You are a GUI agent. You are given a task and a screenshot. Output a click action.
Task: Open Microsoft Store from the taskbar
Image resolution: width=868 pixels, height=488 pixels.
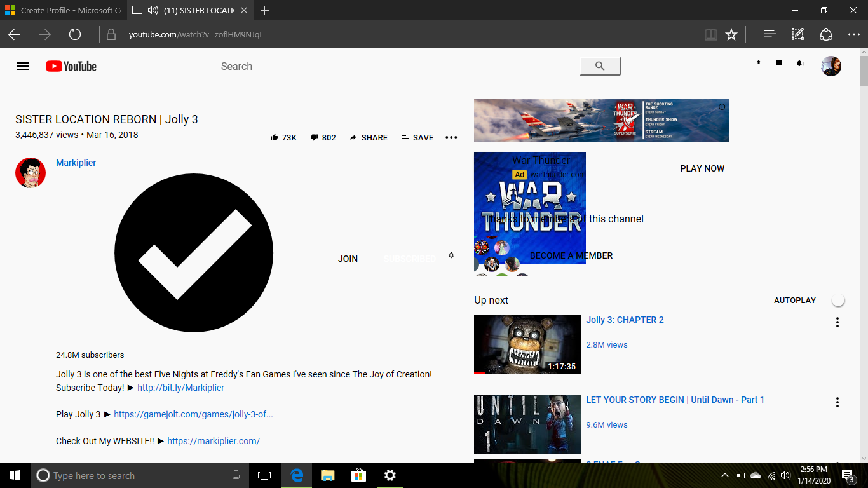click(358, 475)
